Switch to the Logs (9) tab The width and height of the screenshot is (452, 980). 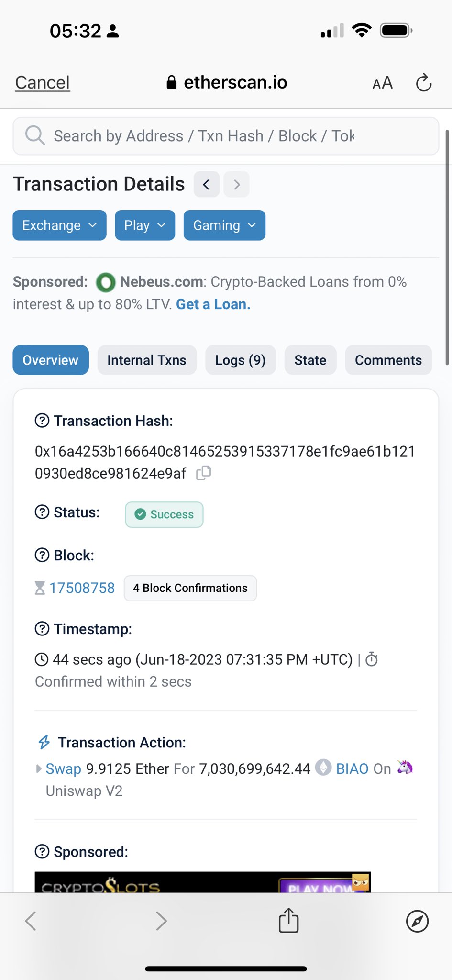click(x=241, y=360)
